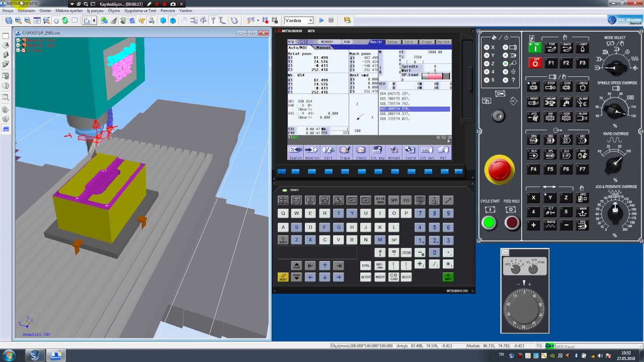The width and height of the screenshot is (644, 362).
Task: Click the ORCM spindle orientation button
Action: (583, 86)
